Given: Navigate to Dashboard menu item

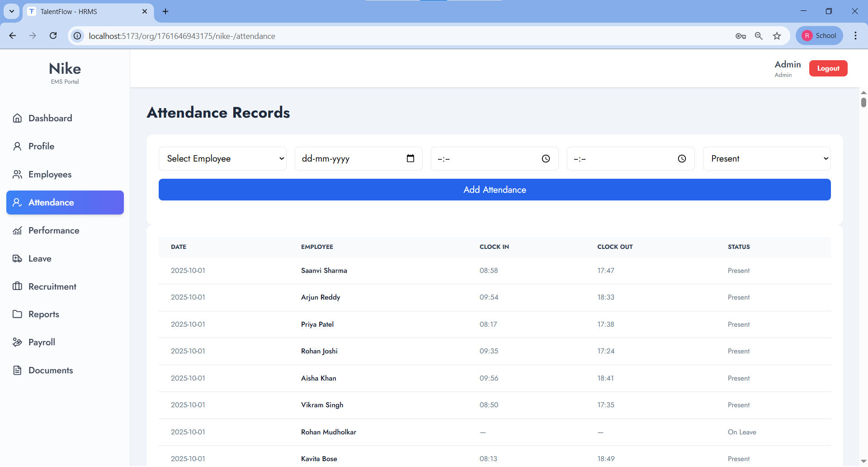Looking at the screenshot, I should (x=65, y=118).
